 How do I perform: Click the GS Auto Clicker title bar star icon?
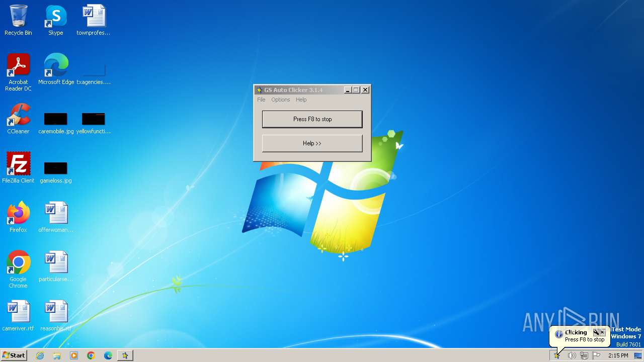(259, 90)
